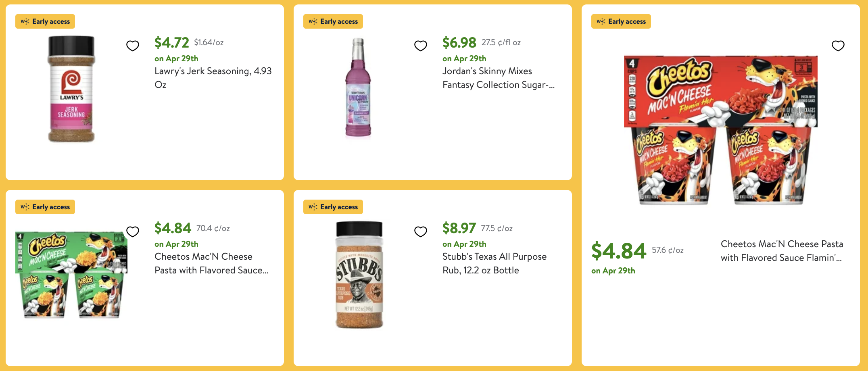Favorite the green Cheetos Mac'N Cheese
Screen dimensions: 868x371
pyautogui.click(x=133, y=231)
